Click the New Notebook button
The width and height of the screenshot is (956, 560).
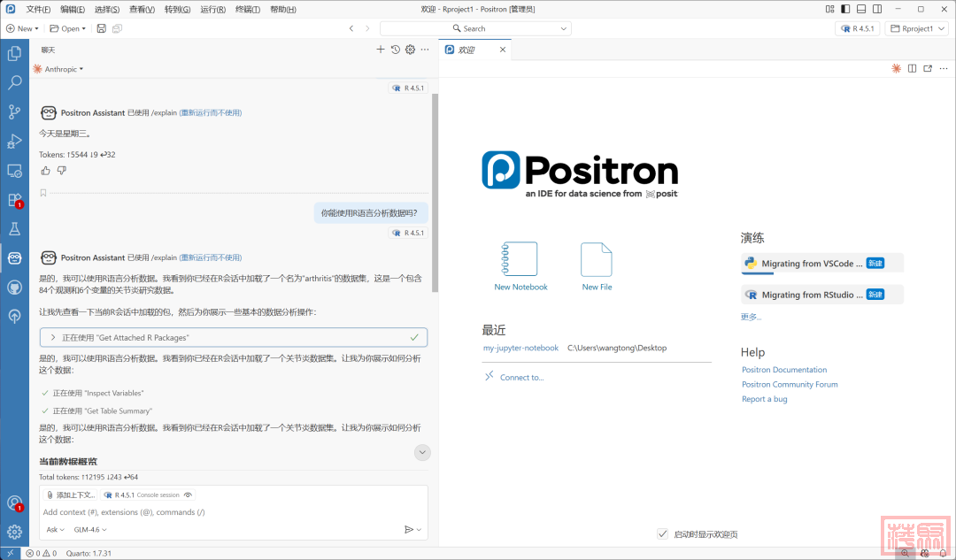pos(520,266)
